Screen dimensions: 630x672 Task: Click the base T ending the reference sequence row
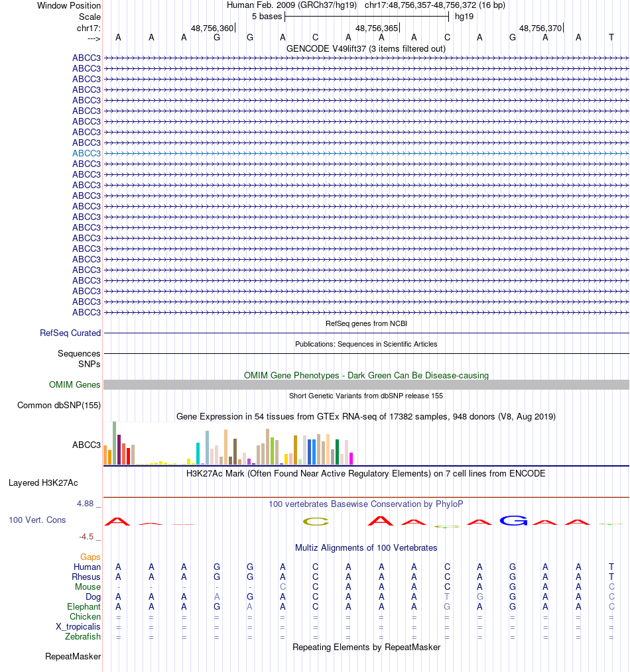tap(611, 37)
